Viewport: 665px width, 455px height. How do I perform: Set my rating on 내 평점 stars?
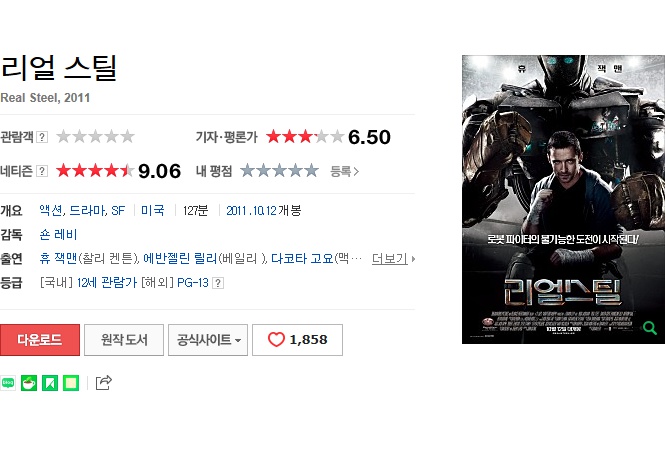click(279, 171)
